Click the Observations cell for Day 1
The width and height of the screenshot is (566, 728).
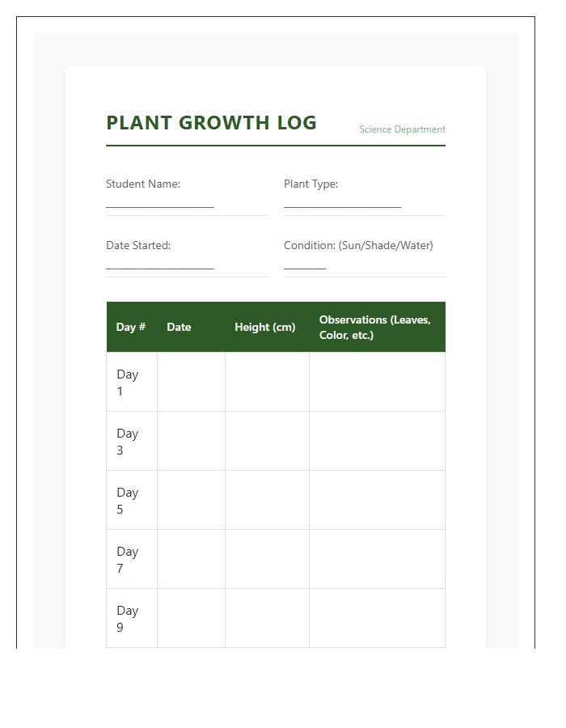[377, 382]
